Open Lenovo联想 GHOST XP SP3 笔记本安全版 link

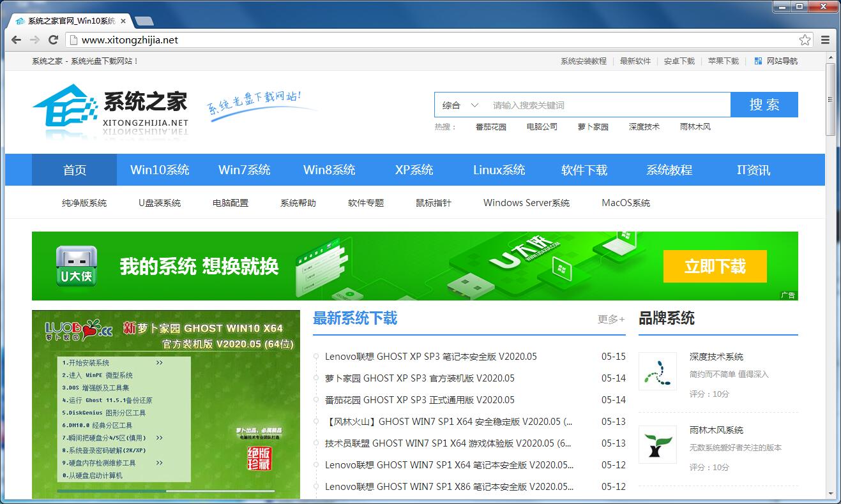431,357
